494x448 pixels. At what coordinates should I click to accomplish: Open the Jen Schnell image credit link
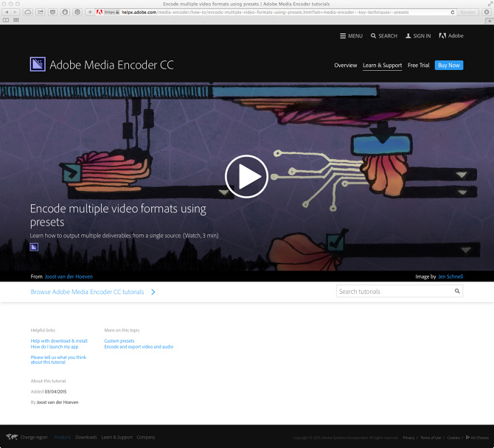tap(450, 277)
